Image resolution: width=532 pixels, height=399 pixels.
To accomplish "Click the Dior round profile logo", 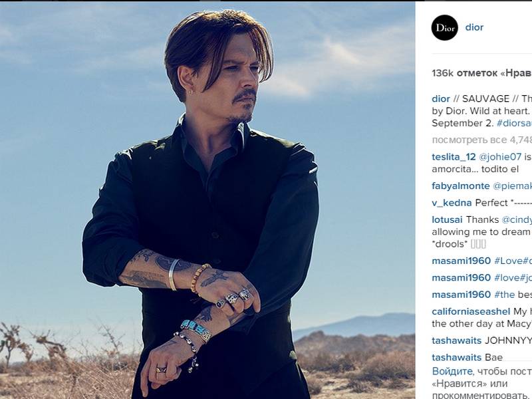I will pos(444,27).
